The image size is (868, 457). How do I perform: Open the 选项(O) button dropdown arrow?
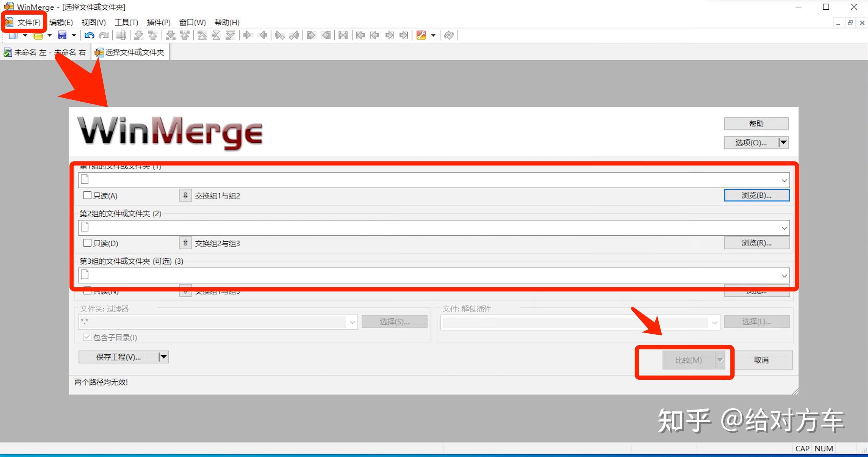(x=784, y=142)
